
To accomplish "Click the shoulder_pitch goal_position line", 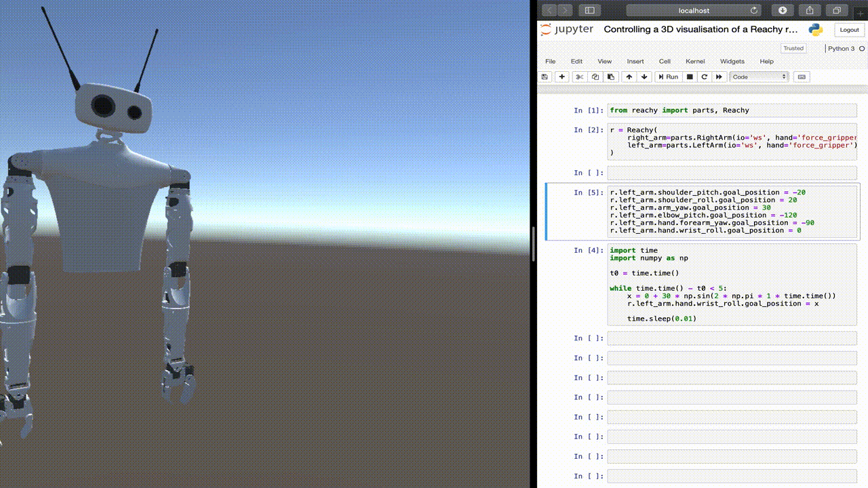I will click(x=708, y=192).
